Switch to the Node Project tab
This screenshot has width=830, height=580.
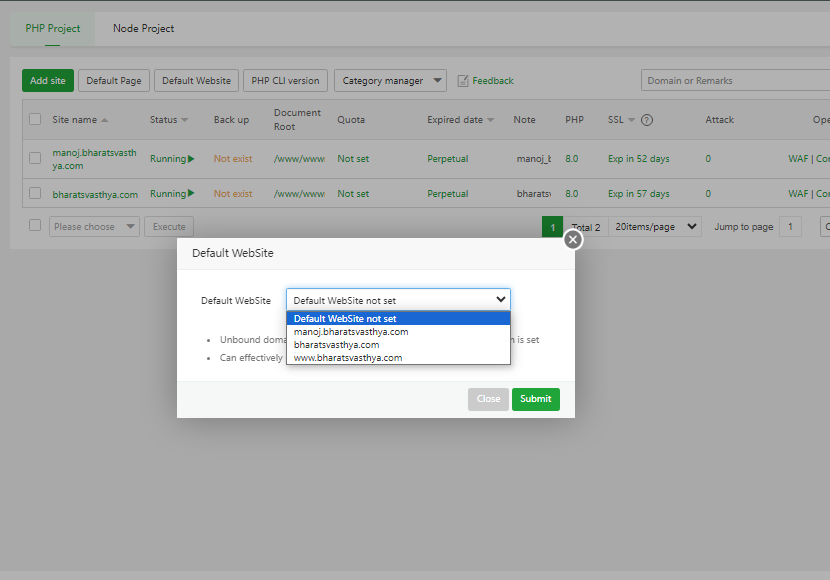[x=143, y=28]
